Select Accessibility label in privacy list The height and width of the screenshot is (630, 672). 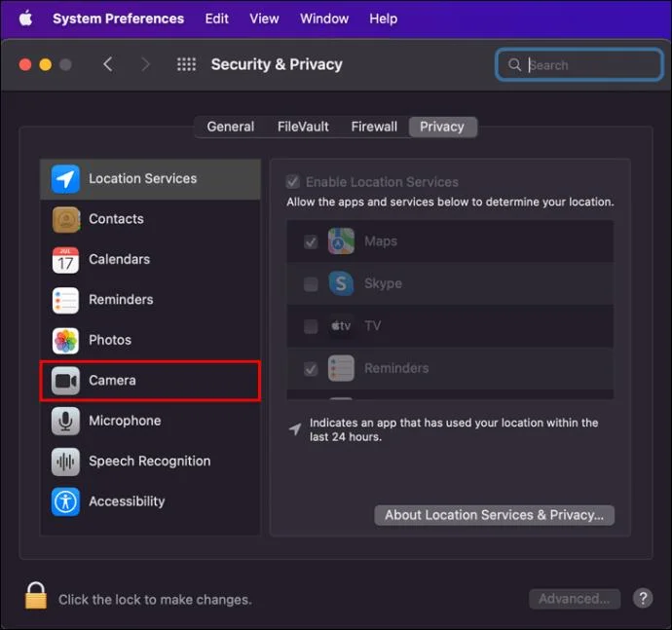tap(127, 501)
